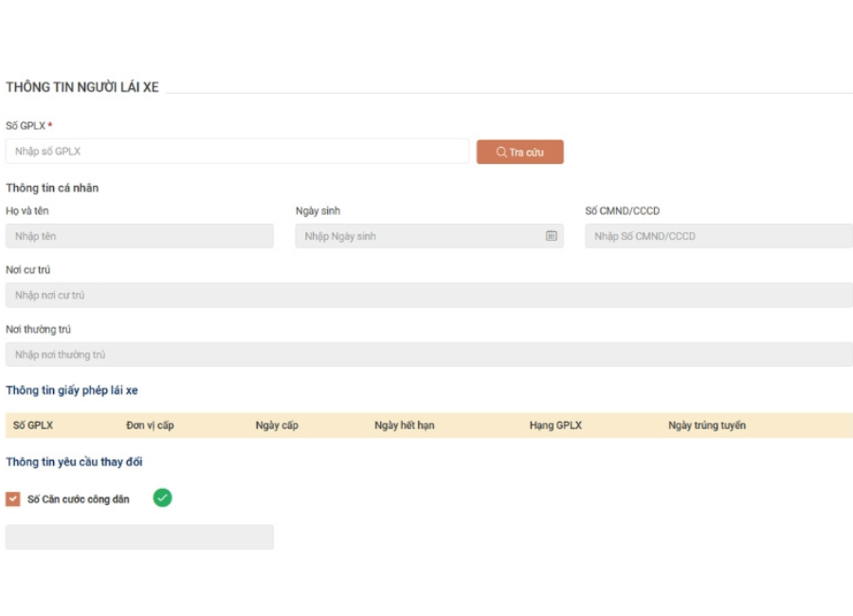Click the Thông tin yêu cầu thay đổi heading
This screenshot has height=616, width=853.
(x=74, y=462)
